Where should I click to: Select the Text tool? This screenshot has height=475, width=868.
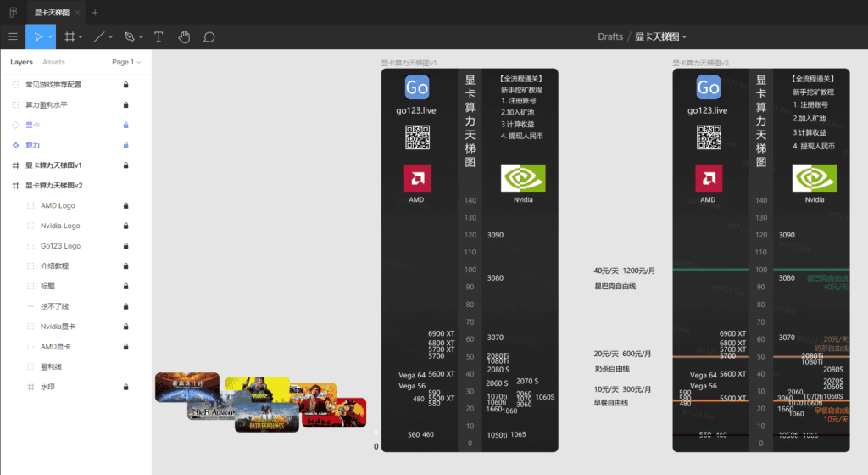pyautogui.click(x=159, y=37)
